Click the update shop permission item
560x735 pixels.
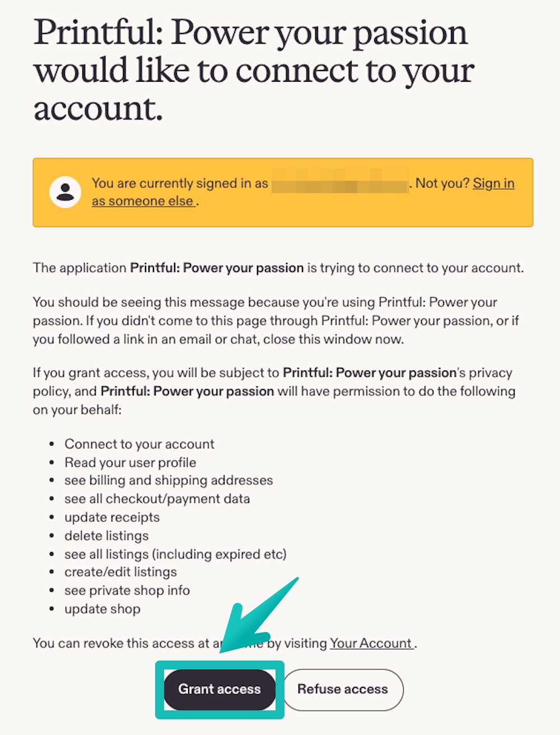pyautogui.click(x=102, y=609)
